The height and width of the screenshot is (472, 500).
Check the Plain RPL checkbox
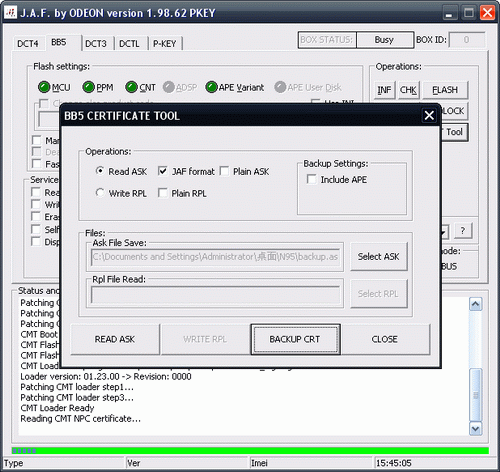pos(163,193)
